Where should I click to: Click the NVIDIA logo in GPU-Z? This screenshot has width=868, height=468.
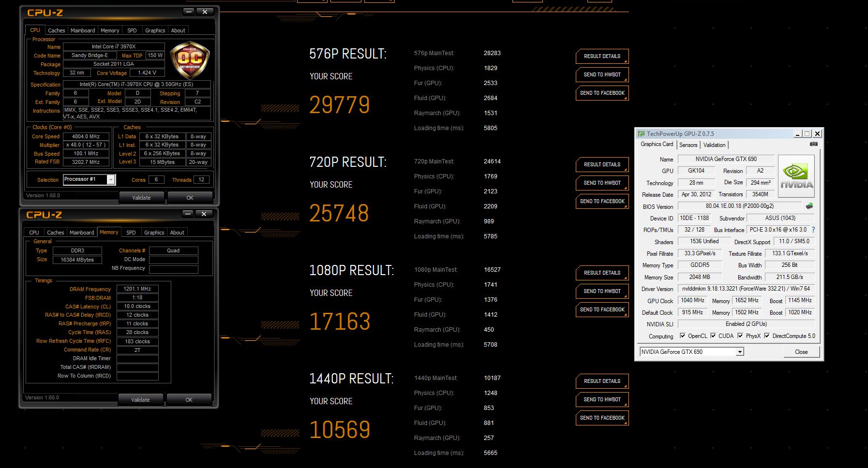click(x=796, y=176)
